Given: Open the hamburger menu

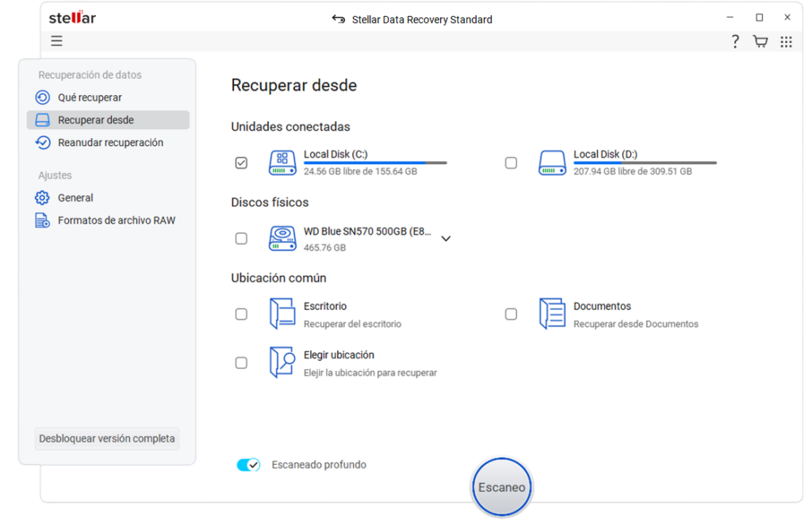Looking at the screenshot, I should point(56,41).
